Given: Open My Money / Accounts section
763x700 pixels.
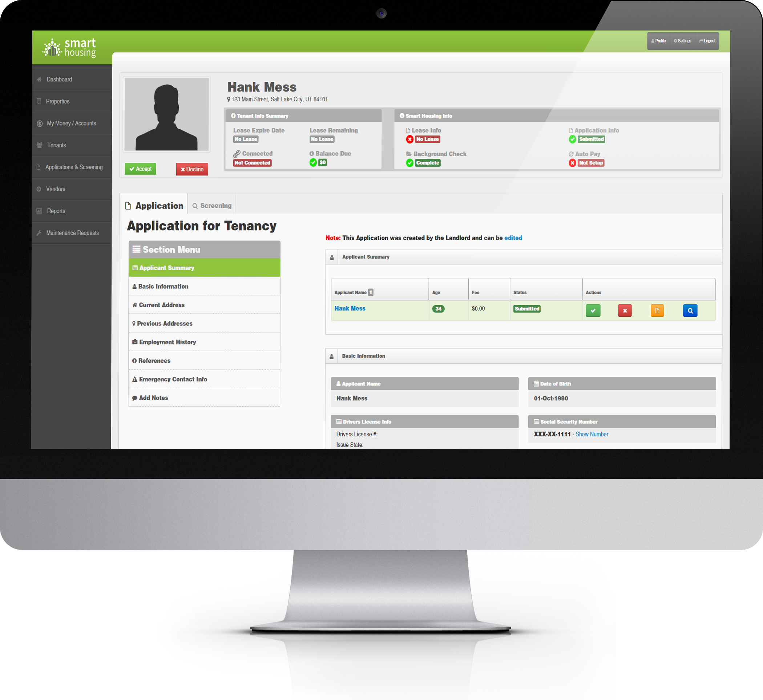Looking at the screenshot, I should click(72, 123).
